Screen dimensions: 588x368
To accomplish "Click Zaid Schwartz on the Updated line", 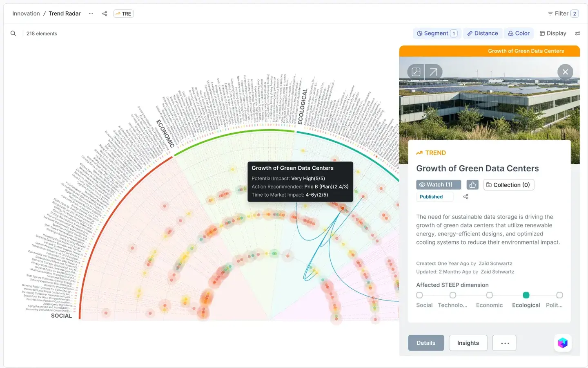I will point(497,272).
